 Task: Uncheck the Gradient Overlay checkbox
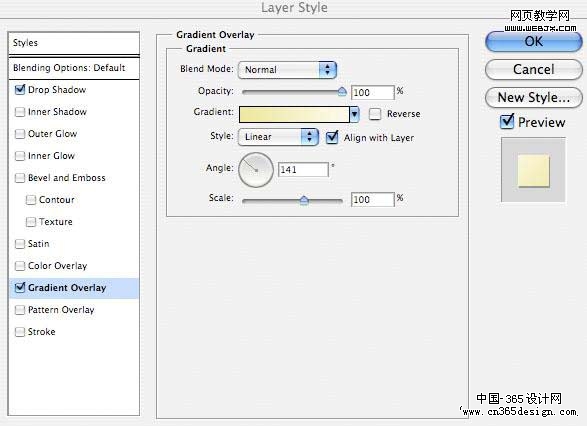20,287
